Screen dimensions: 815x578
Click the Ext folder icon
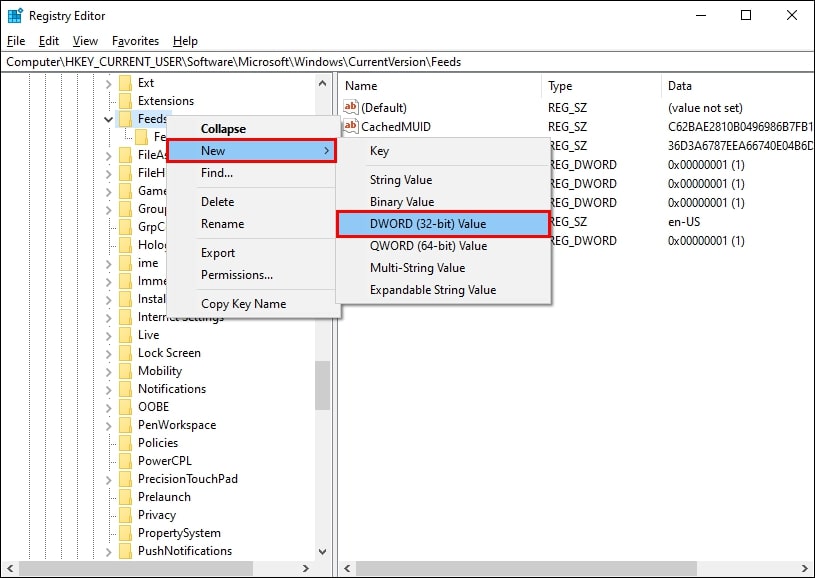(125, 83)
